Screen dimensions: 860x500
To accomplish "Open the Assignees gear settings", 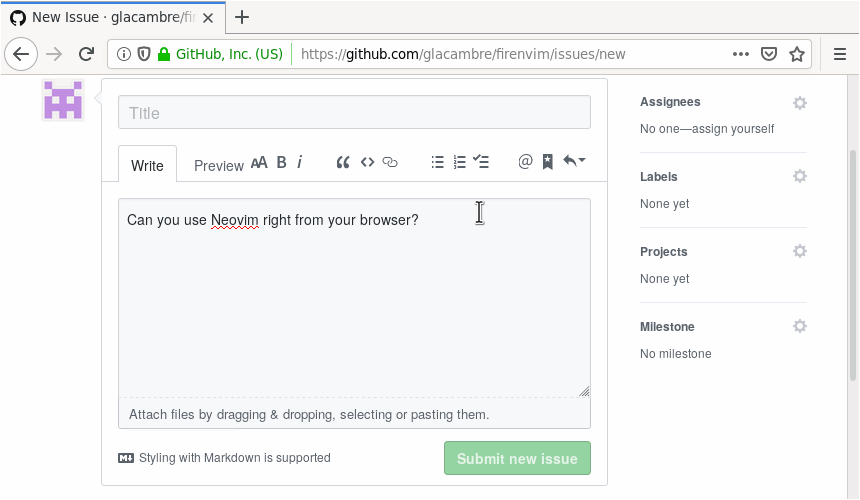I will (x=800, y=103).
